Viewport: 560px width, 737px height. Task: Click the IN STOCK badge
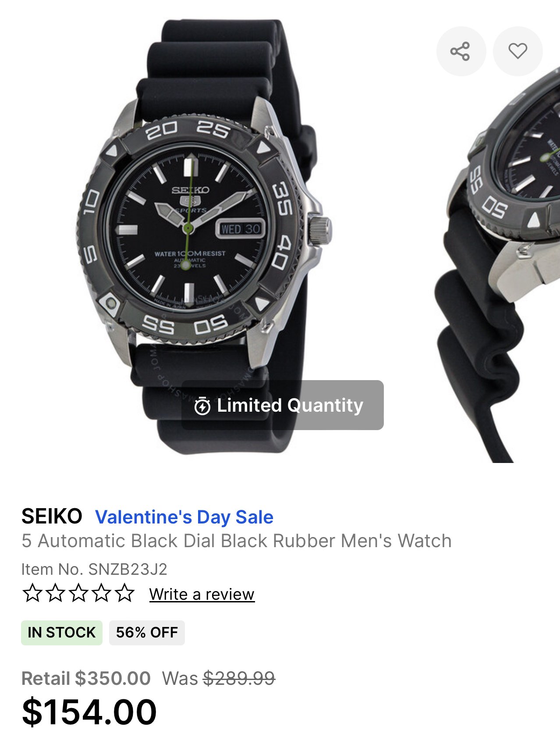pos(61,633)
